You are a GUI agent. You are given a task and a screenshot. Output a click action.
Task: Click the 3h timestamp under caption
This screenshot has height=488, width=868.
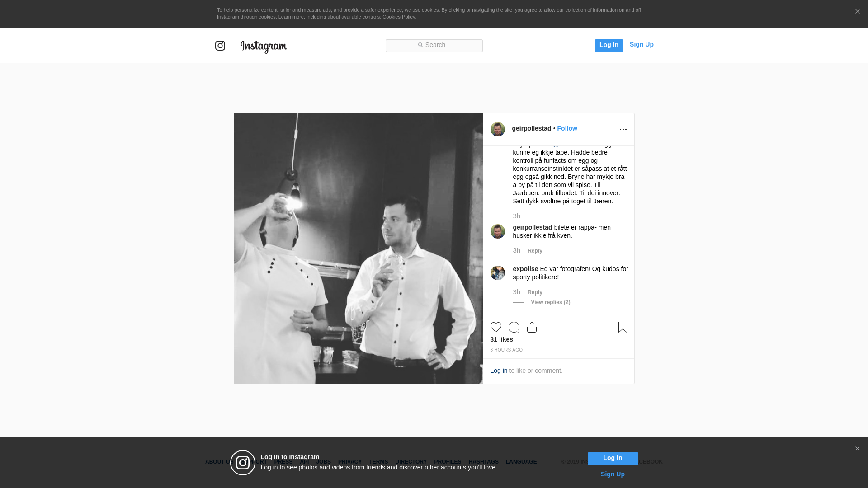pyautogui.click(x=517, y=216)
